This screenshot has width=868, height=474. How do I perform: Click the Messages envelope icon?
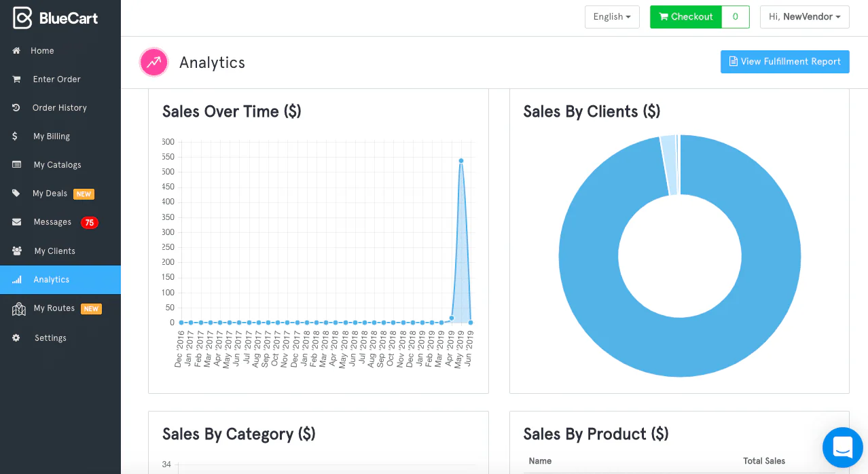point(17,222)
